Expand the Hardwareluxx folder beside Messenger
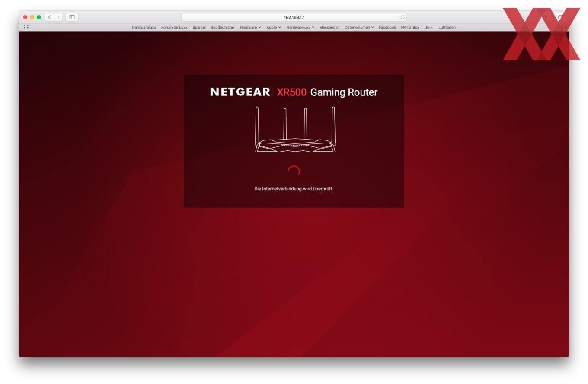The height and width of the screenshot is (384, 588). click(x=300, y=27)
